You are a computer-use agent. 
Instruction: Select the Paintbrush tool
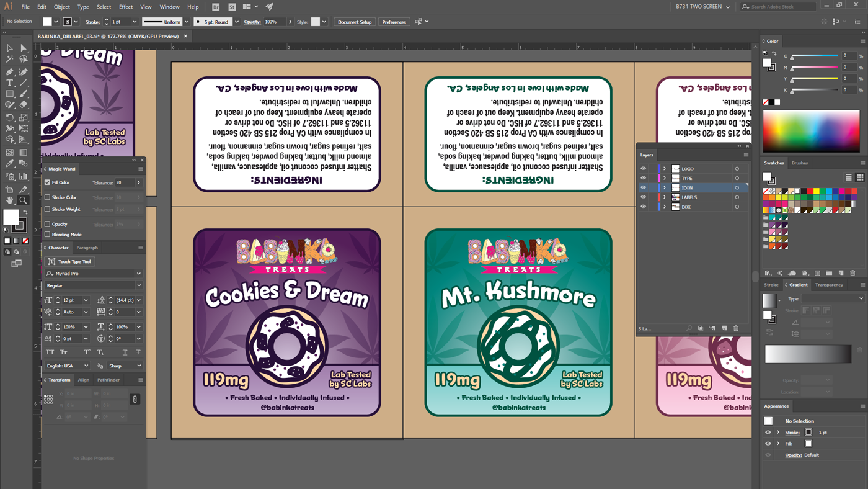coord(24,94)
